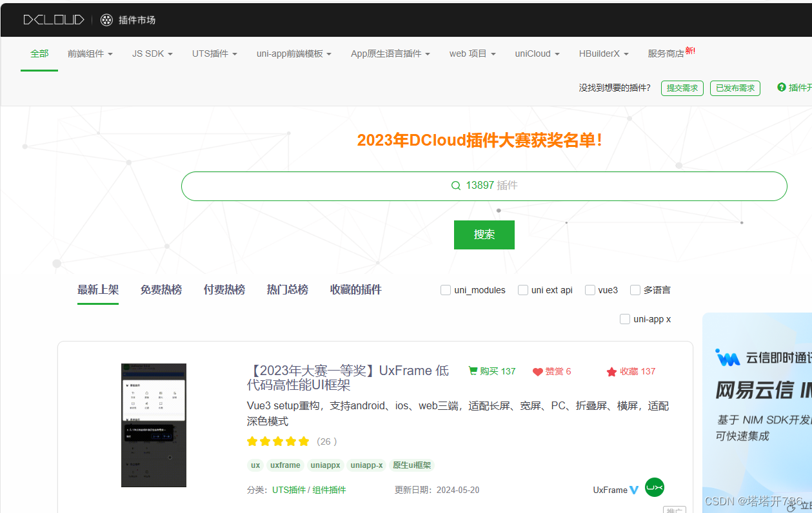Expand the App原生语言插件 dropdown
Image resolution: width=812 pixels, height=513 pixels.
pos(390,54)
